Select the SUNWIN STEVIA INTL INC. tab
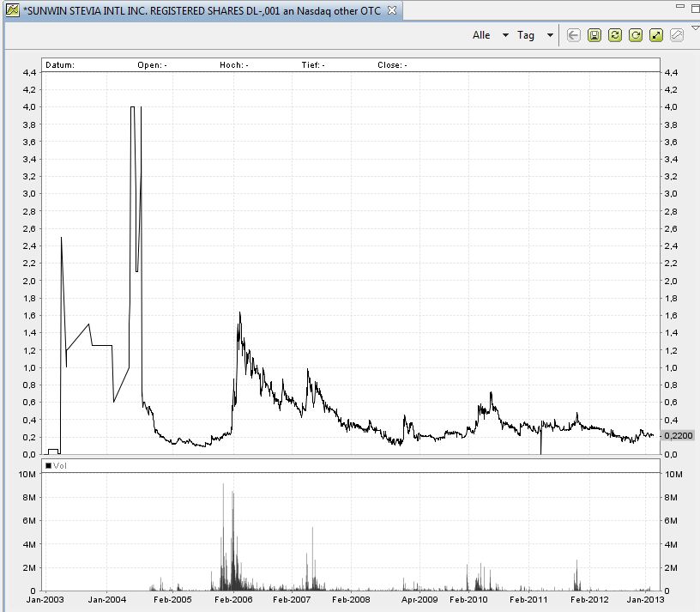Image resolution: width=700 pixels, height=612 pixels. point(204,10)
